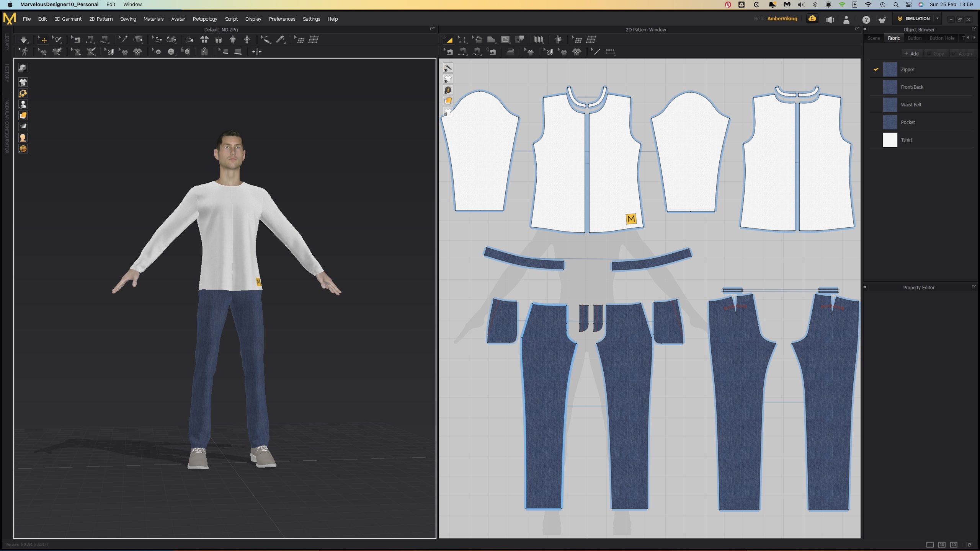Viewport: 980px width, 551px height.
Task: Select the Transform Pattern tool
Action: pos(448,39)
